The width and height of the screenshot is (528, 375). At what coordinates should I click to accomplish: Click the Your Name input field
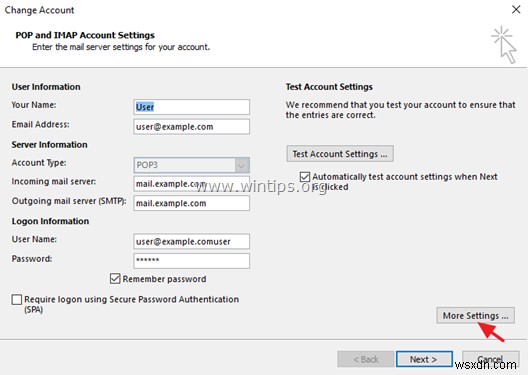191,107
